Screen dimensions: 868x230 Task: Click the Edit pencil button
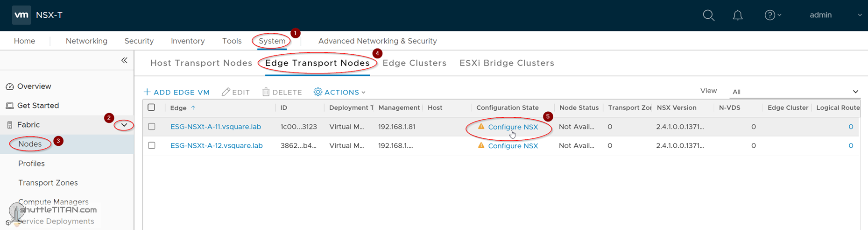(x=236, y=92)
